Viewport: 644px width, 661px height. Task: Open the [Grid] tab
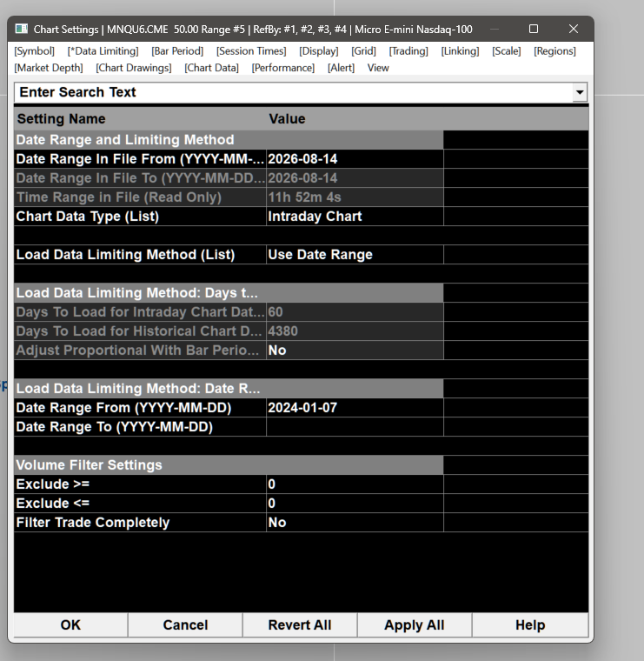point(363,51)
